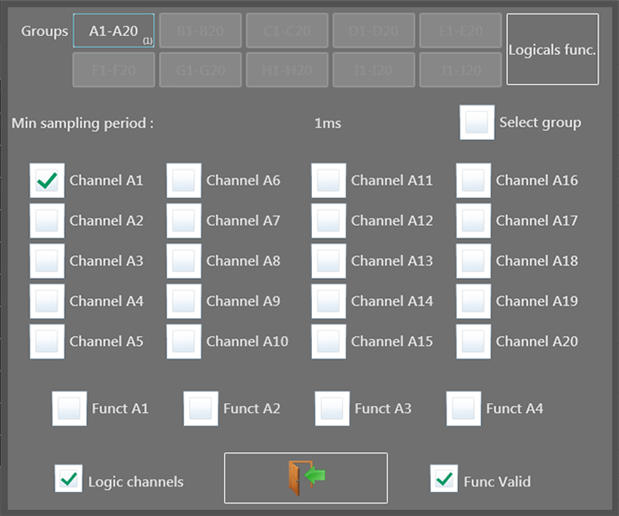The width and height of the screenshot is (619, 516).
Task: Select the A1-A20 group tab
Action: click(x=113, y=31)
